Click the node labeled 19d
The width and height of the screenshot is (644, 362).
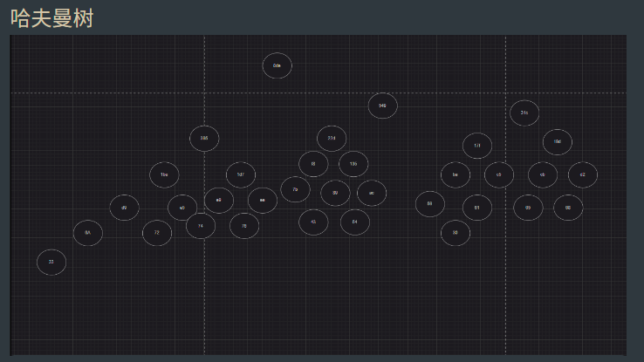coord(558,141)
